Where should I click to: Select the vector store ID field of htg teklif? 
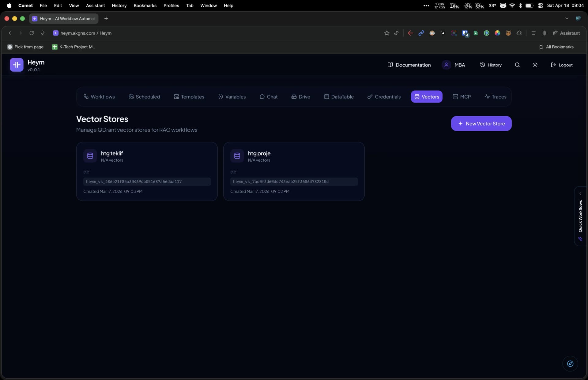click(x=147, y=182)
